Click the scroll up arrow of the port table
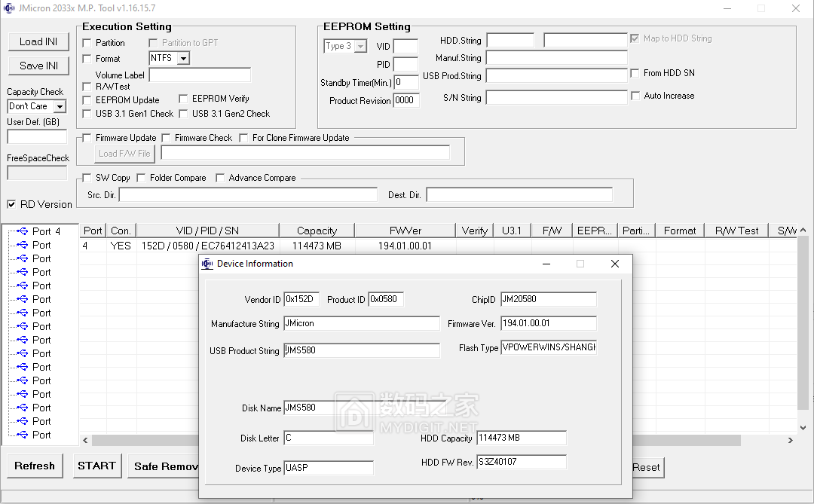Viewport: 814px width, 504px height. 803,231
